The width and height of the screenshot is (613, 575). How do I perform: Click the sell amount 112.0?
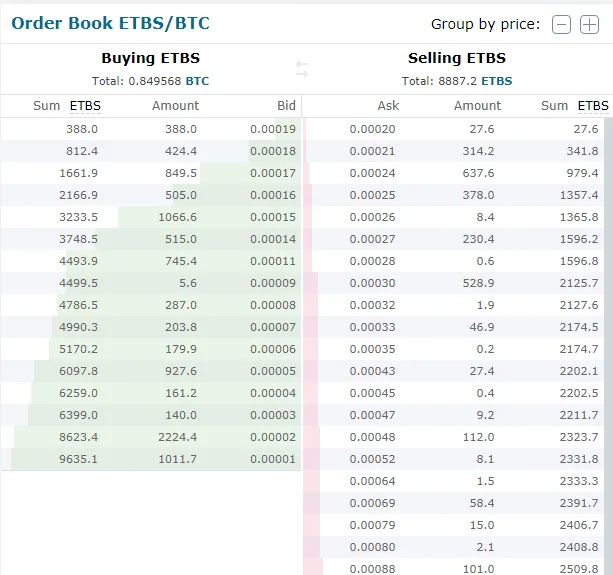[x=479, y=437]
